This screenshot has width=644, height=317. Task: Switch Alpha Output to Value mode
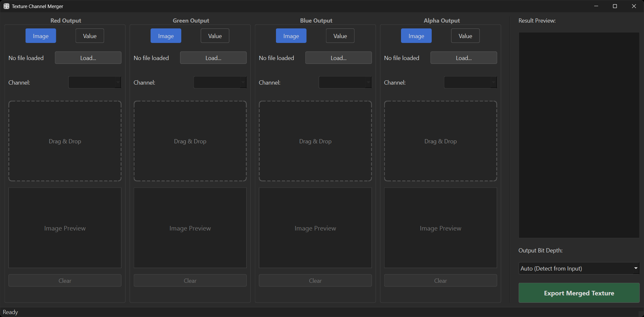tap(465, 36)
